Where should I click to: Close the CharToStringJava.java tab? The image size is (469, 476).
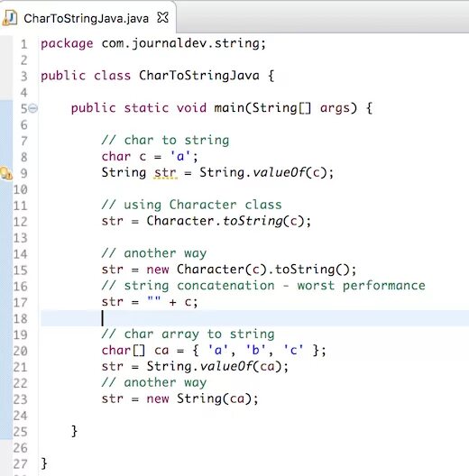click(163, 18)
